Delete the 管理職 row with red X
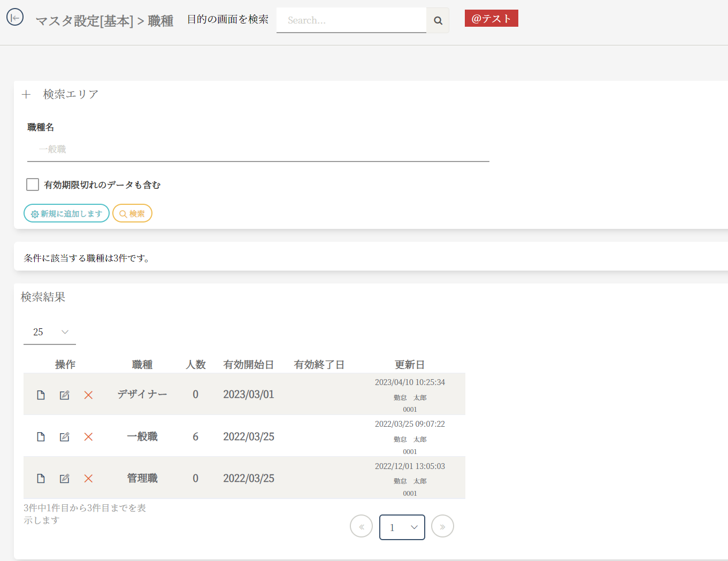The image size is (728, 561). (89, 479)
